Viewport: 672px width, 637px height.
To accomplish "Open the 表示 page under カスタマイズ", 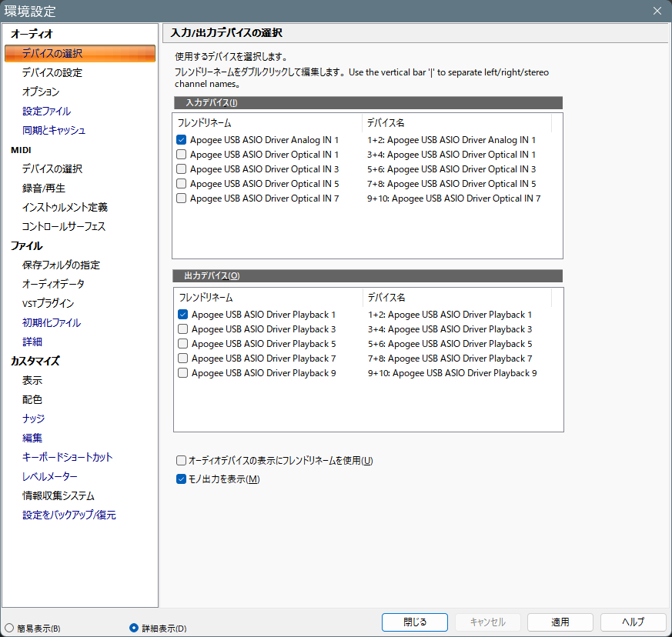I will point(32,380).
